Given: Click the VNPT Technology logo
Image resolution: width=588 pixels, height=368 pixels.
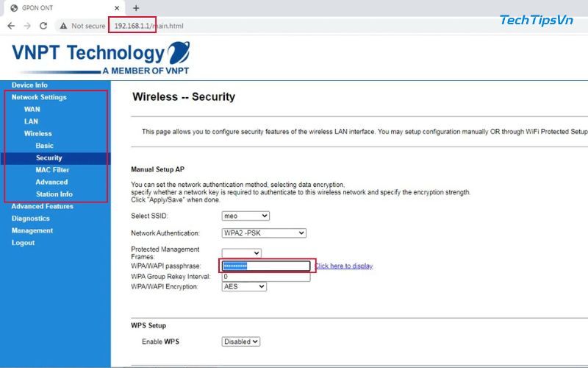Looking at the screenshot, I should tap(101, 57).
